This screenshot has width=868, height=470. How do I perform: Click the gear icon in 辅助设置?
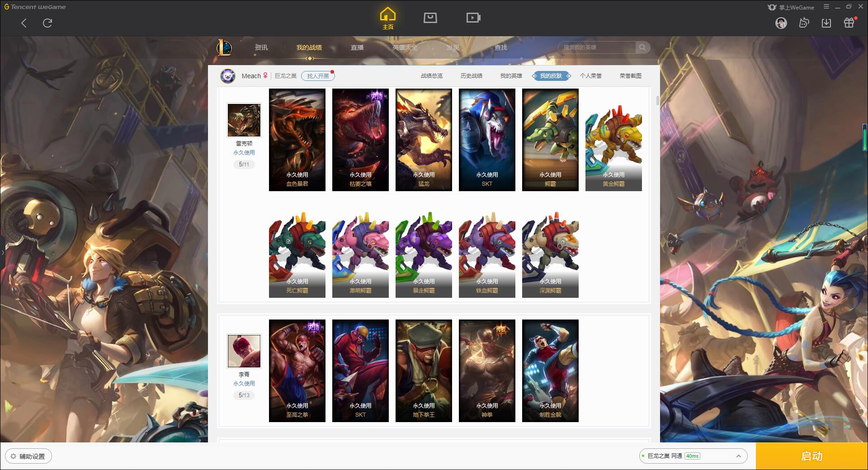(x=13, y=456)
